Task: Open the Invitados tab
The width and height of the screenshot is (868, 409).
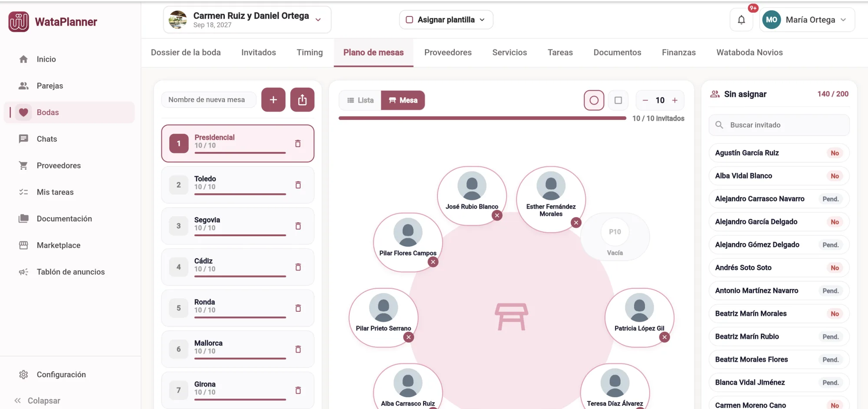Action: 259,53
